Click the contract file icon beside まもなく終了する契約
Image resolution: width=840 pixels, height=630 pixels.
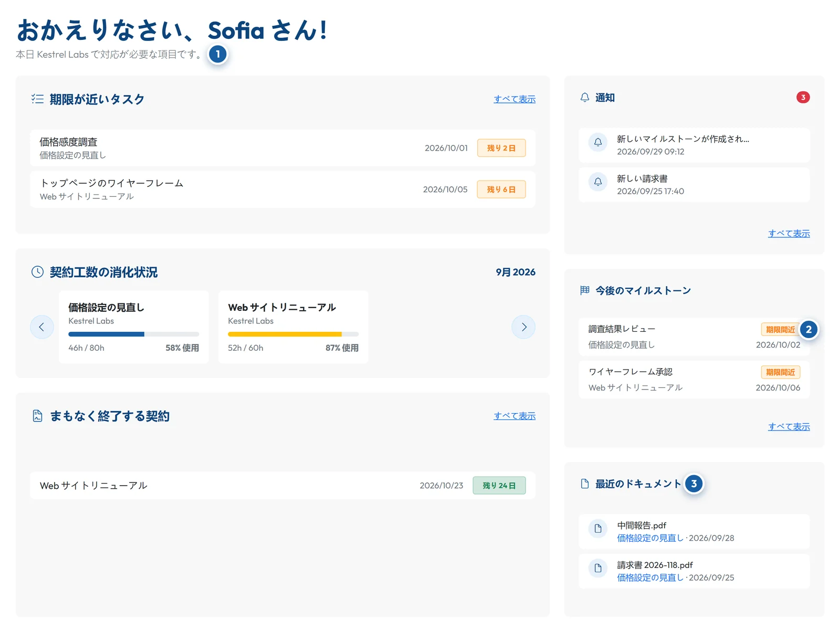pyautogui.click(x=37, y=416)
